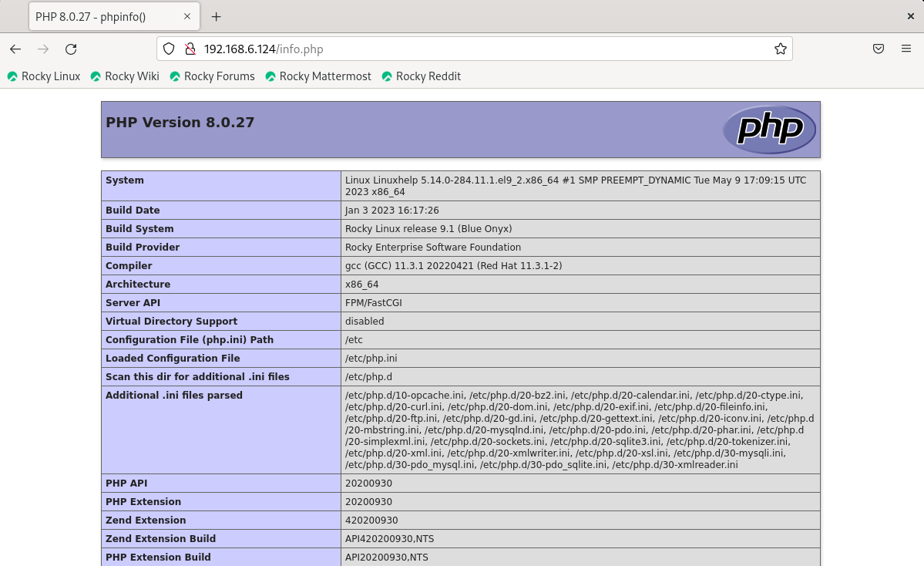Click the PHP Extension label
The image size is (924, 566).
click(x=143, y=501)
